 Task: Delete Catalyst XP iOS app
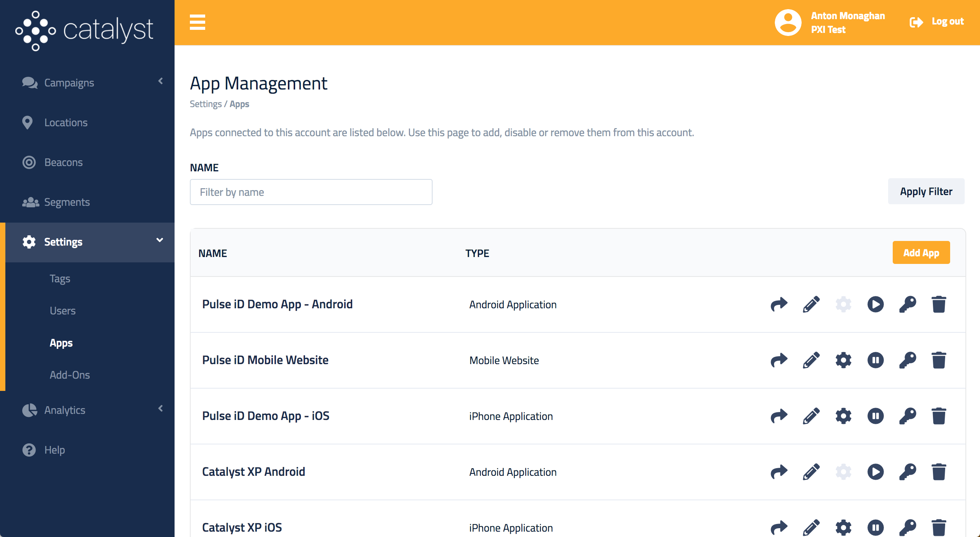click(x=939, y=528)
